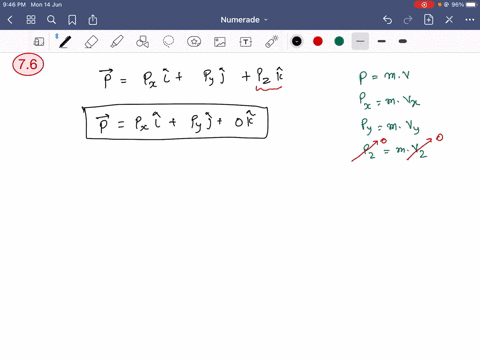Open the share and export menu

coord(93,20)
